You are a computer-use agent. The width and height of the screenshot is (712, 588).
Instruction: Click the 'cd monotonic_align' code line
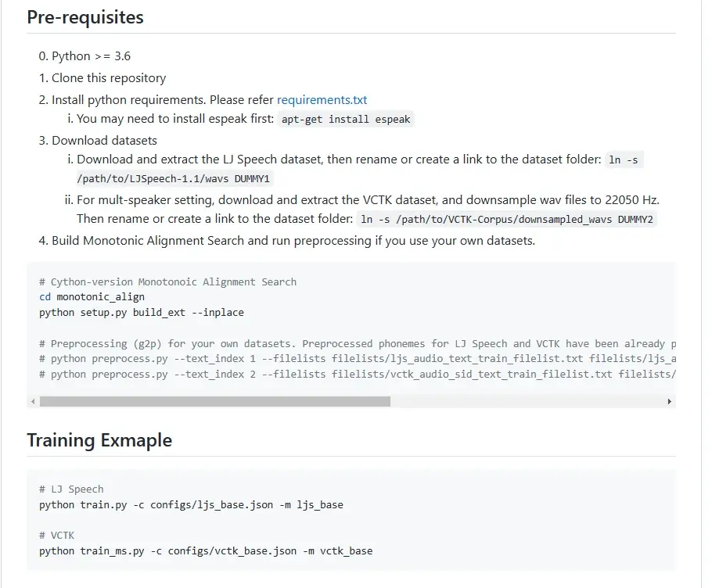tap(92, 297)
